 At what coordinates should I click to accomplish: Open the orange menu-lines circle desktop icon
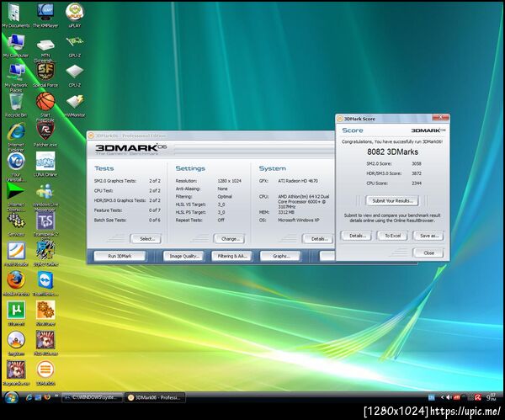pos(45,373)
